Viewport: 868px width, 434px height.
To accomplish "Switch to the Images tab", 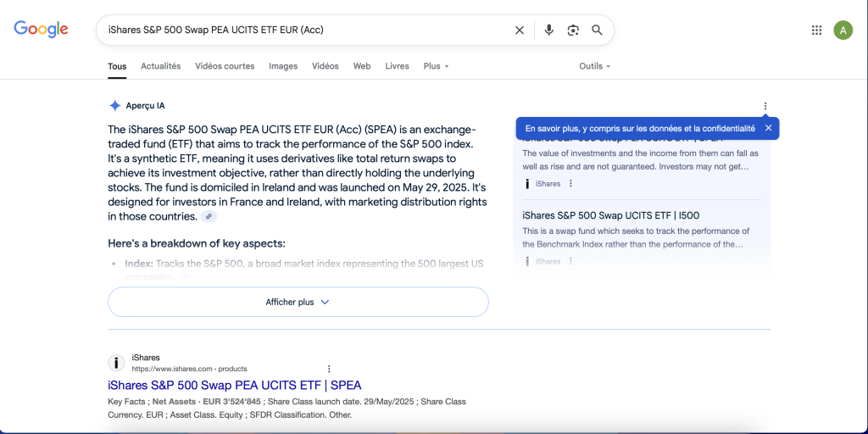I will click(283, 66).
